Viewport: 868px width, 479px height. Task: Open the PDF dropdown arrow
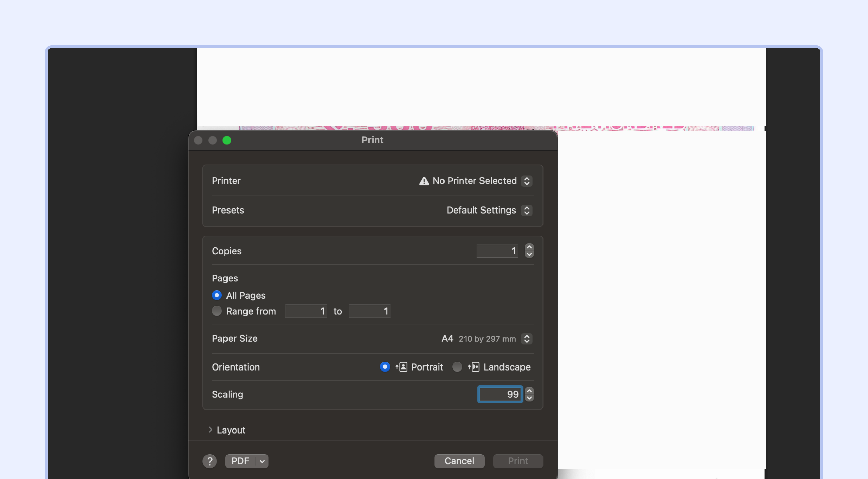click(262, 461)
